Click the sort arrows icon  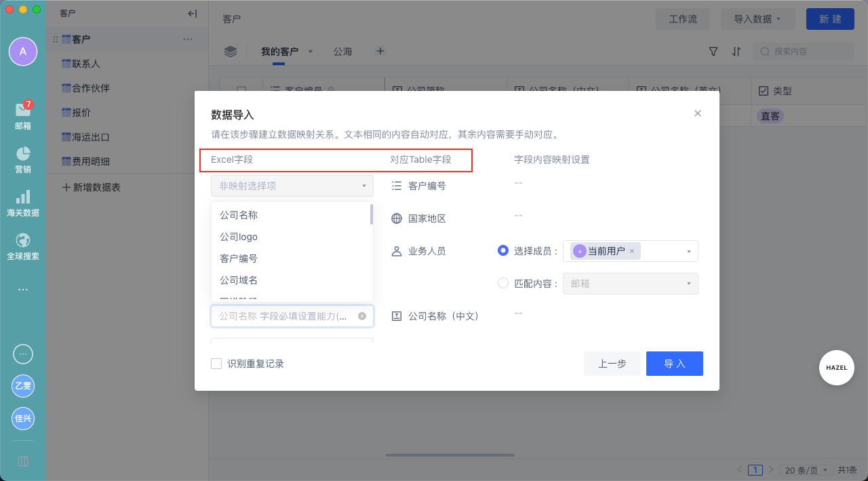tap(736, 52)
